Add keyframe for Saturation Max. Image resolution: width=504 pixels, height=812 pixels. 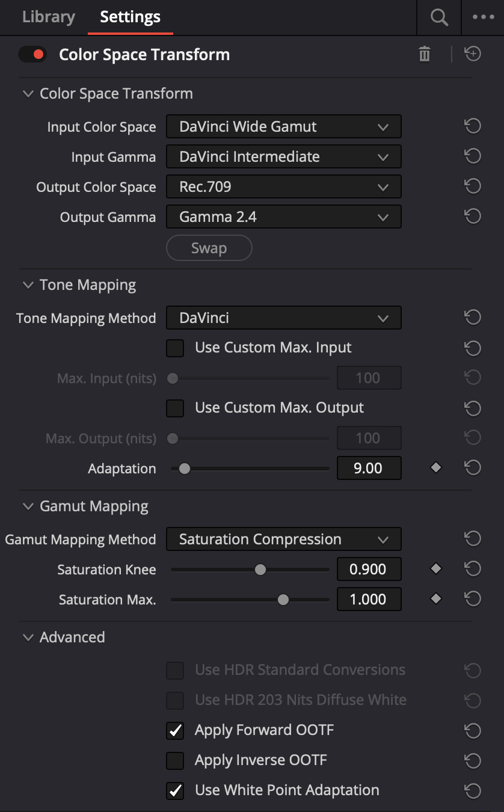pos(436,599)
